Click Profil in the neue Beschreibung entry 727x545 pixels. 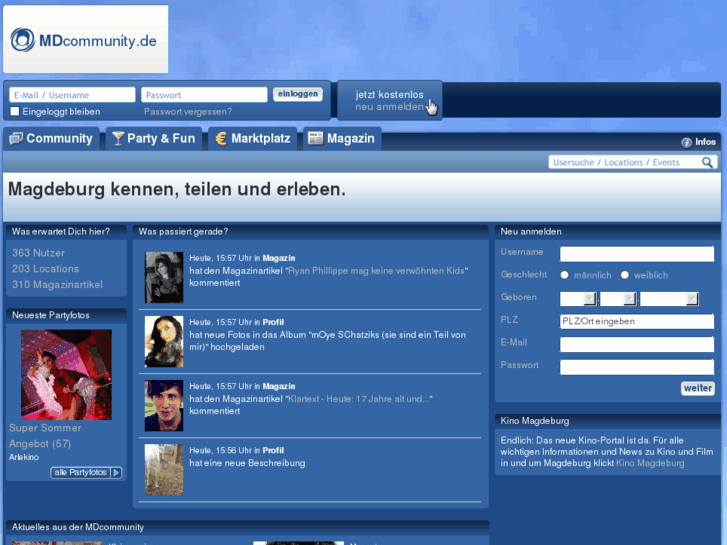tap(273, 450)
